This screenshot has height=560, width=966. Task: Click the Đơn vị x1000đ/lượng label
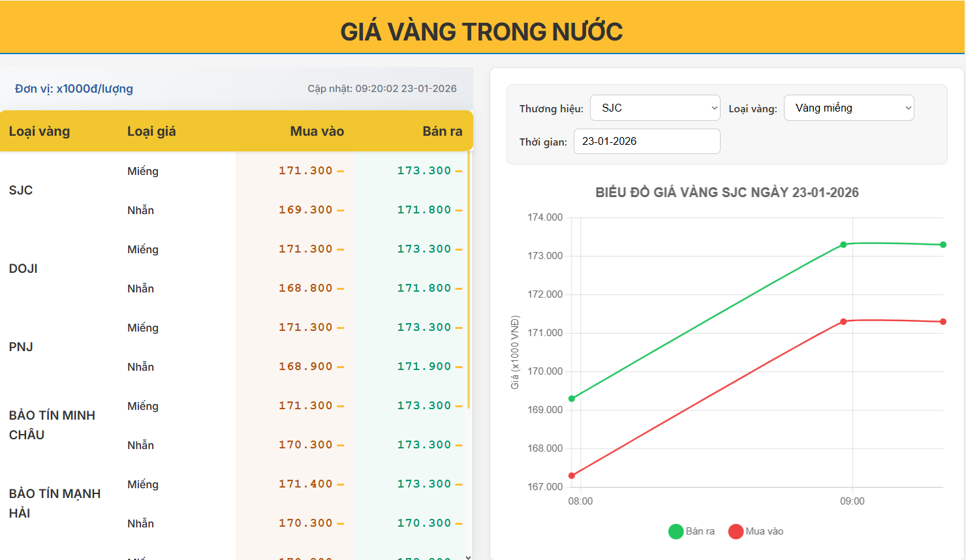click(74, 89)
